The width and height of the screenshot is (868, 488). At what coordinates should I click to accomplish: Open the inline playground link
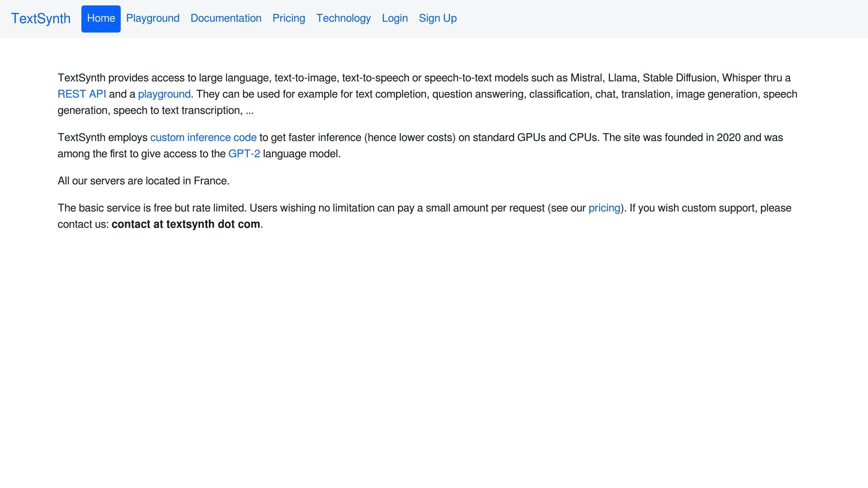pos(164,94)
